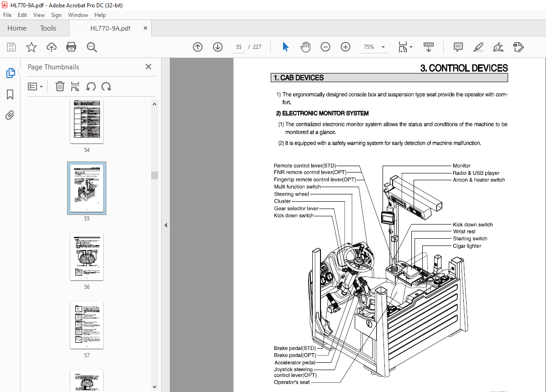Add a comment with sticky note icon

click(x=458, y=47)
